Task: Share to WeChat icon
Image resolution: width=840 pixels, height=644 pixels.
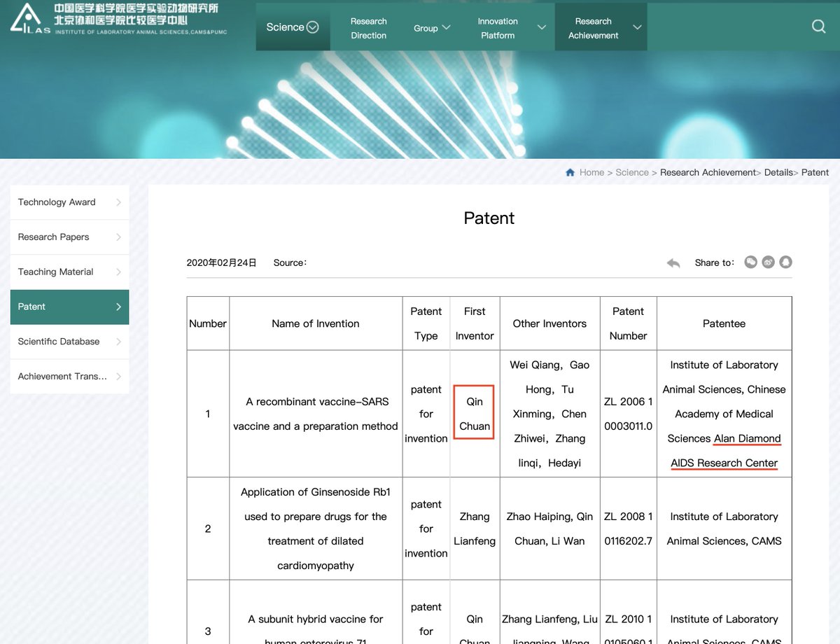Action: 750,262
